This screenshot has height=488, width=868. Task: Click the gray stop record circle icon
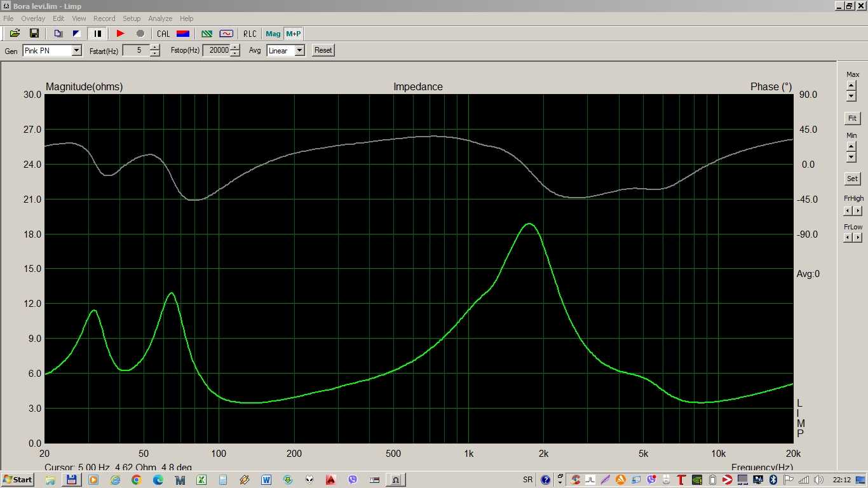[x=140, y=34]
